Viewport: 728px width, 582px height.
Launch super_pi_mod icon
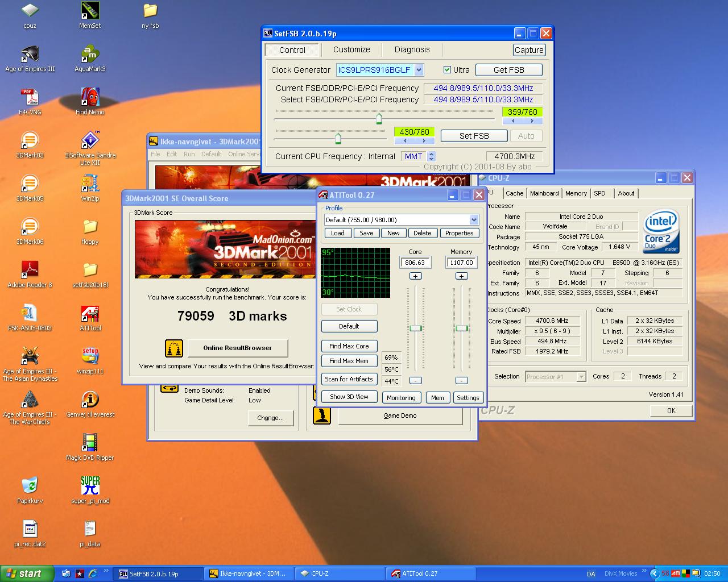tap(90, 490)
